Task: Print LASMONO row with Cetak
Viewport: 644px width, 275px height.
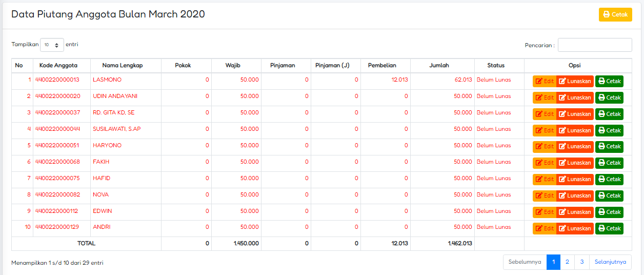Action: (x=609, y=81)
